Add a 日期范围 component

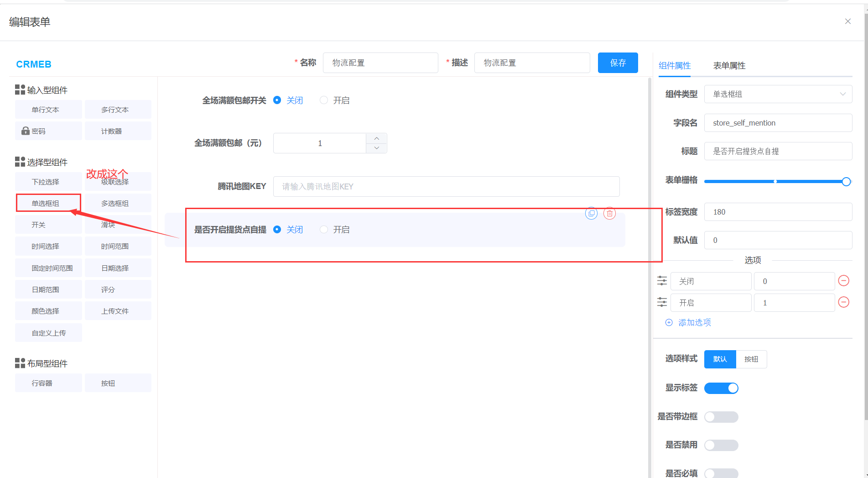pos(48,289)
